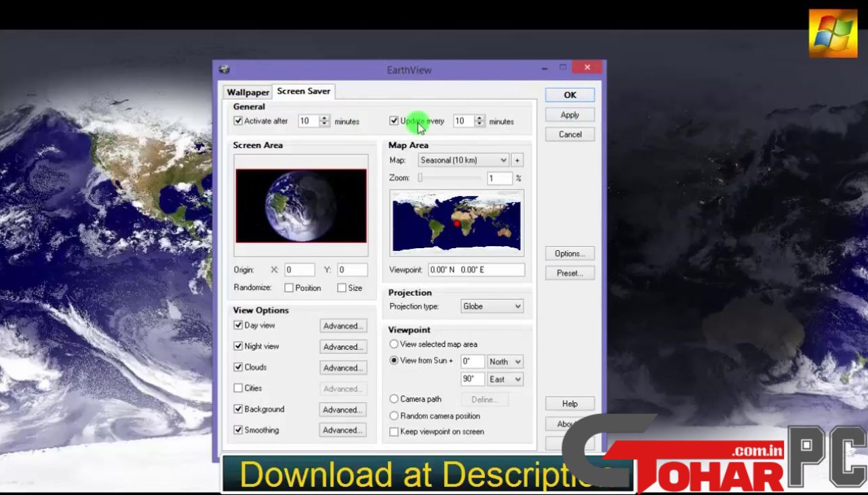Screen dimensions: 868x495
Task: Open Advanced settings for Clouds
Action: (343, 368)
